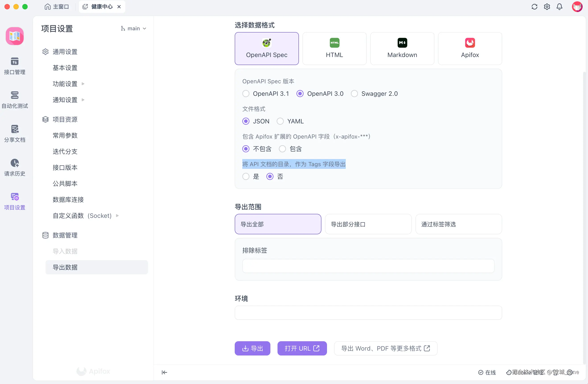Expand 功能设置 submenu arrow
Viewport: 588px width, 384px height.
[83, 84]
